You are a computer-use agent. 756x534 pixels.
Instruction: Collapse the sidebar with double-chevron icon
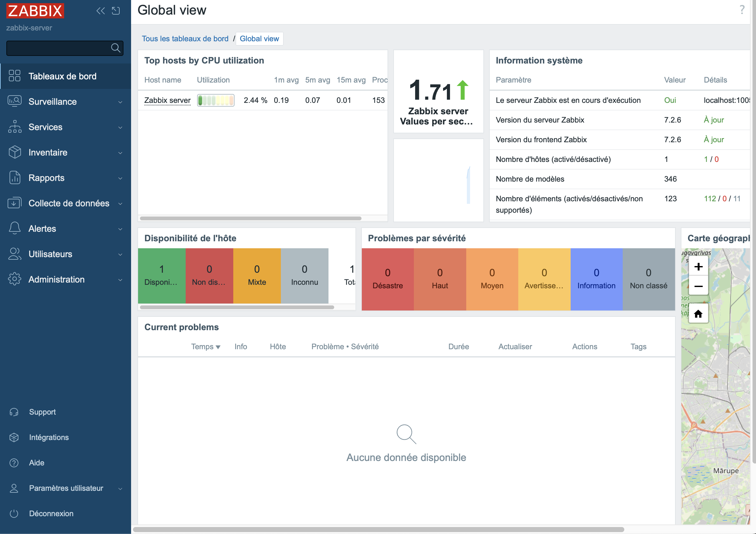tap(100, 11)
